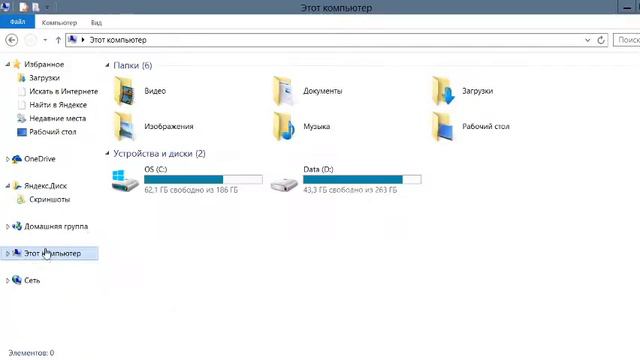Click the Недавние места icon in sidebar
640x360 pixels.
click(x=22, y=118)
